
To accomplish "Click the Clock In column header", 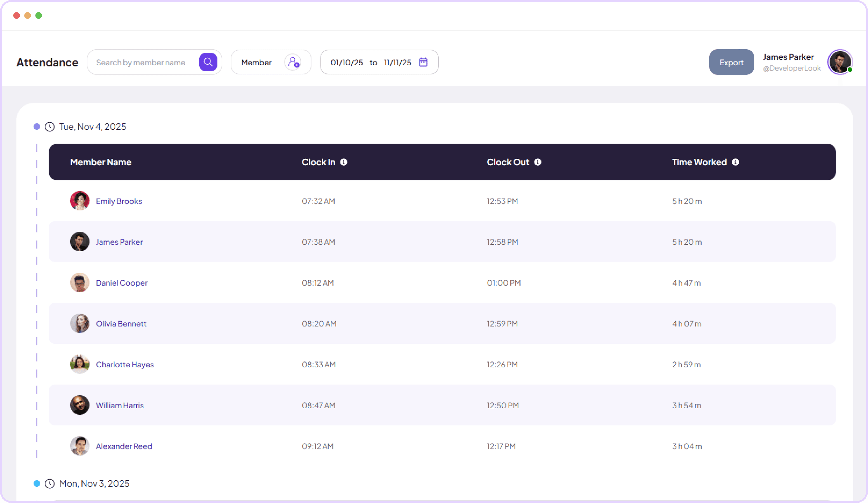I will (318, 162).
